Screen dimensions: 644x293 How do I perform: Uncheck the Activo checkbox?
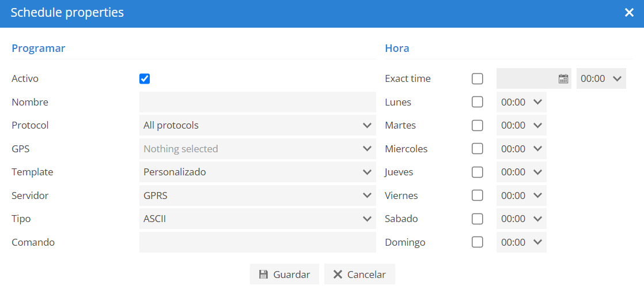[145, 78]
